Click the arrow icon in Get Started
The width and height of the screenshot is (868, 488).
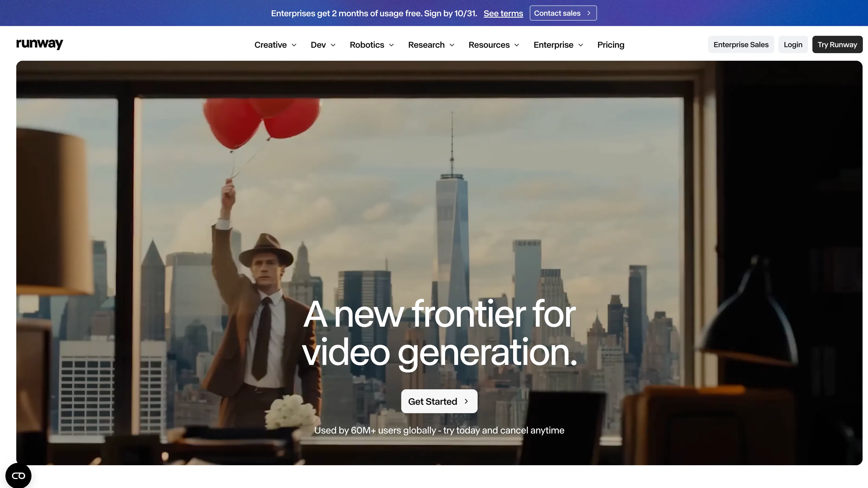466,401
